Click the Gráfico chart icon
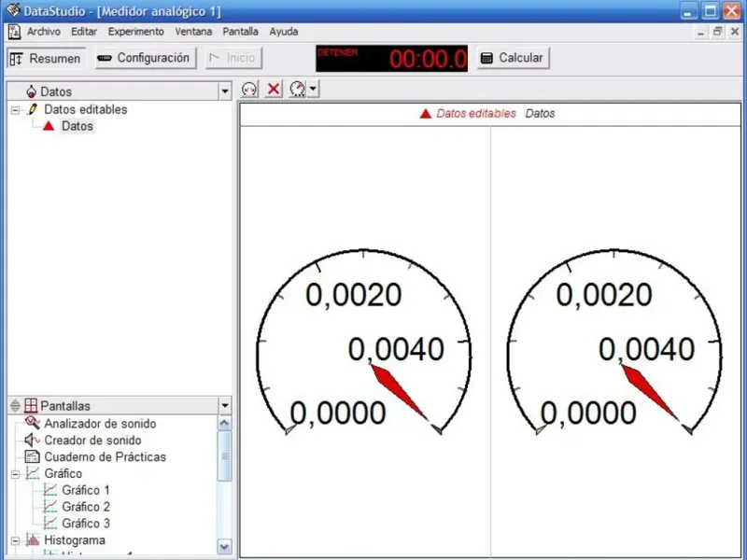This screenshot has height=560, width=747. 33,473
